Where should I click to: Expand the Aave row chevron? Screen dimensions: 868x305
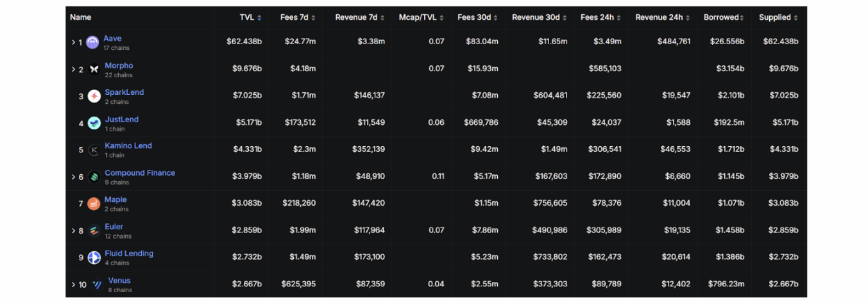(x=73, y=42)
